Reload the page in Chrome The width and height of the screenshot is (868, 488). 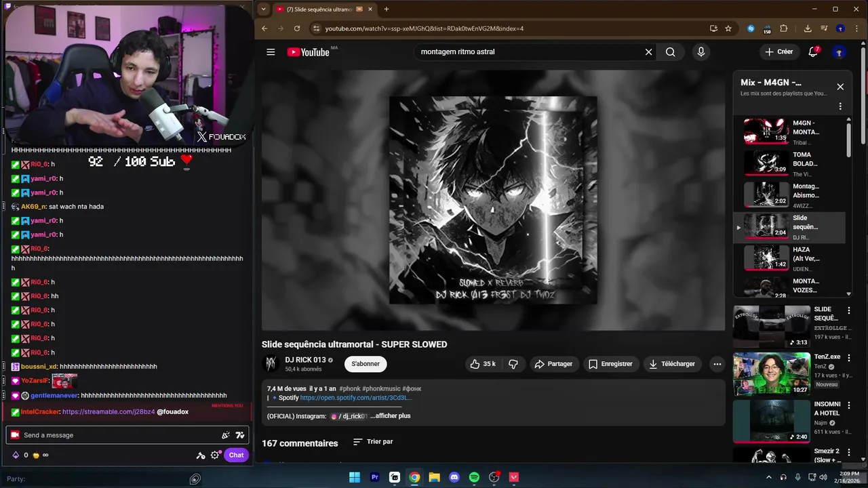pyautogui.click(x=296, y=28)
